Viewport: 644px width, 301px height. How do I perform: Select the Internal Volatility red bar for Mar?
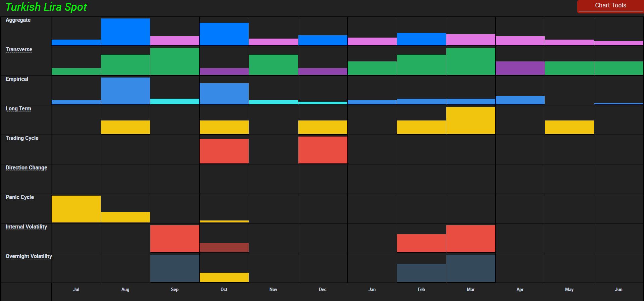(471, 239)
